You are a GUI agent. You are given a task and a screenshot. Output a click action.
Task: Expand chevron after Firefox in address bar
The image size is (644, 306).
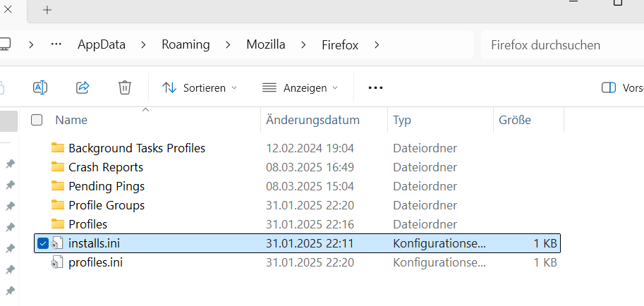(x=377, y=44)
